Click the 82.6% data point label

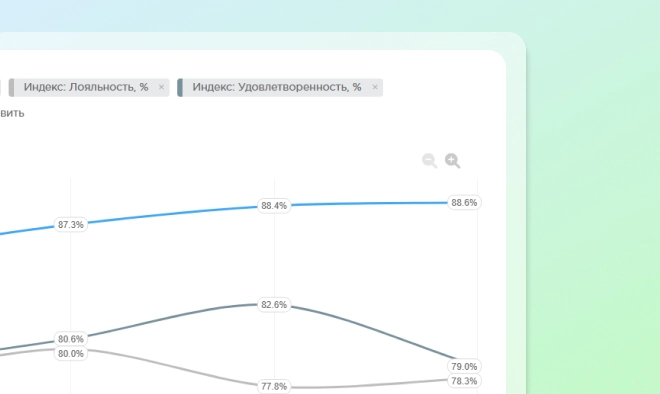coord(274,305)
